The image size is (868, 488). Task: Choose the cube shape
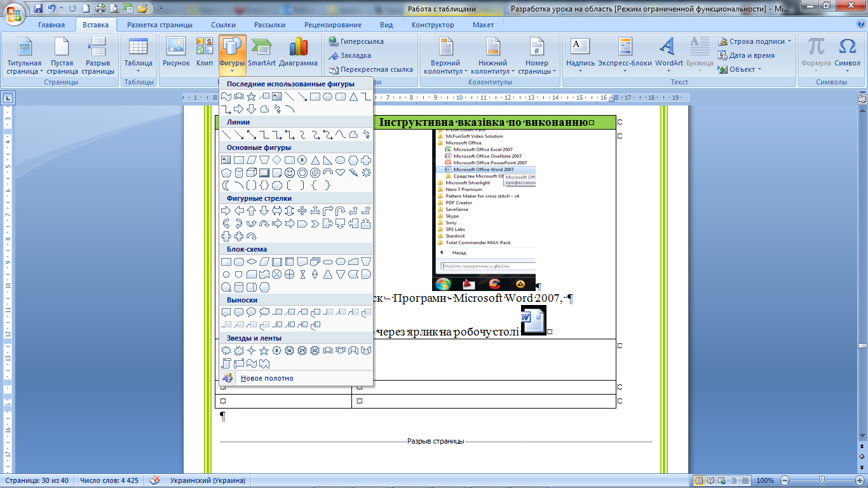coord(252,173)
